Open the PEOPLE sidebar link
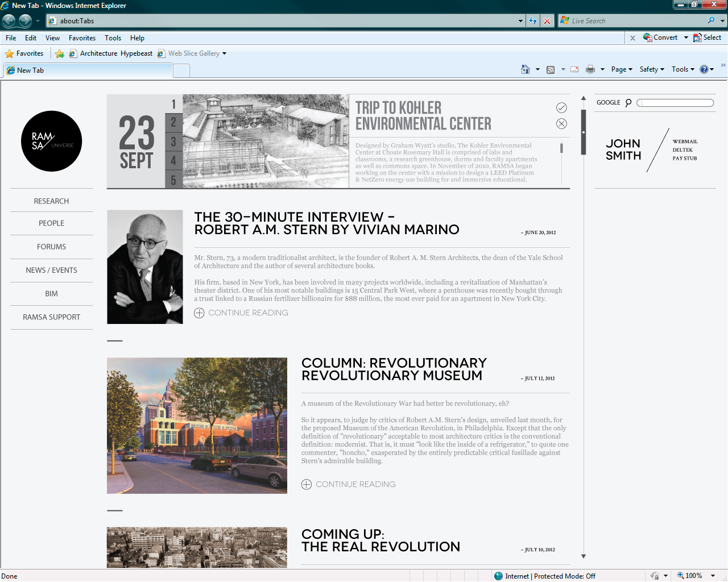Image resolution: width=728 pixels, height=582 pixels. point(51,223)
